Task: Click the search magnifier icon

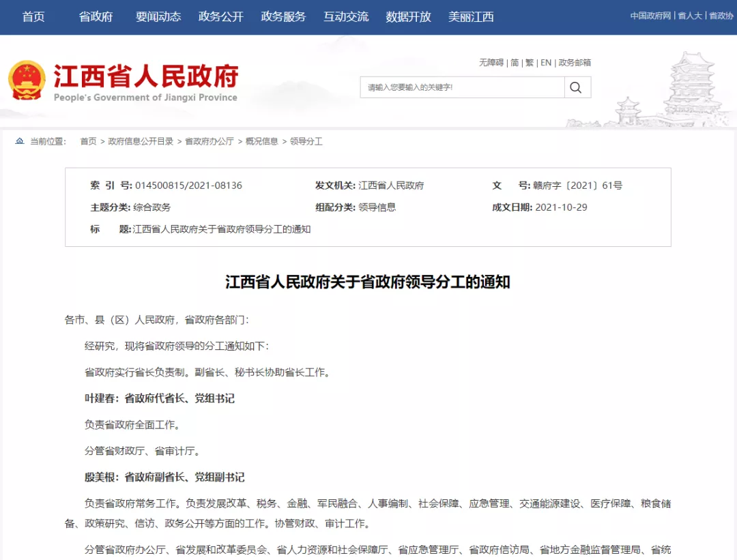Action: [576, 87]
